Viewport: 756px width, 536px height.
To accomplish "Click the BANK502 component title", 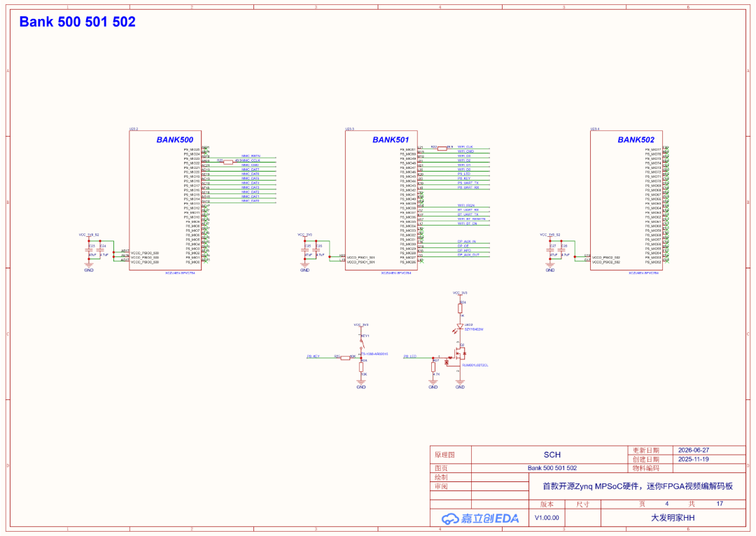I will click(636, 140).
